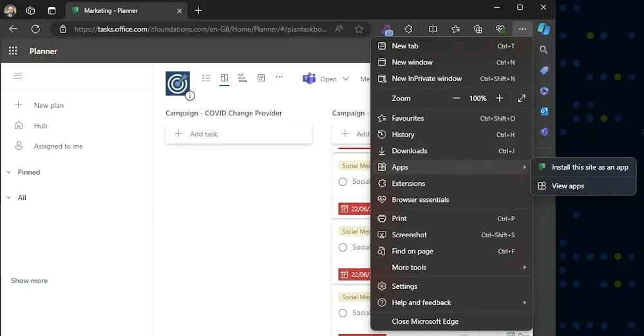Expand the Open in Teams dropdown chevron
The image size is (644, 336).
click(x=346, y=79)
